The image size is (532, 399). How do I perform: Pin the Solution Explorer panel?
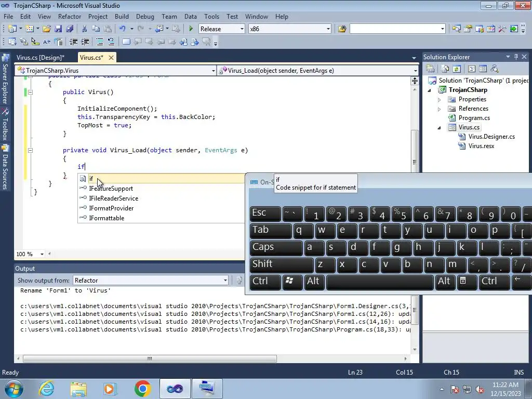516,57
